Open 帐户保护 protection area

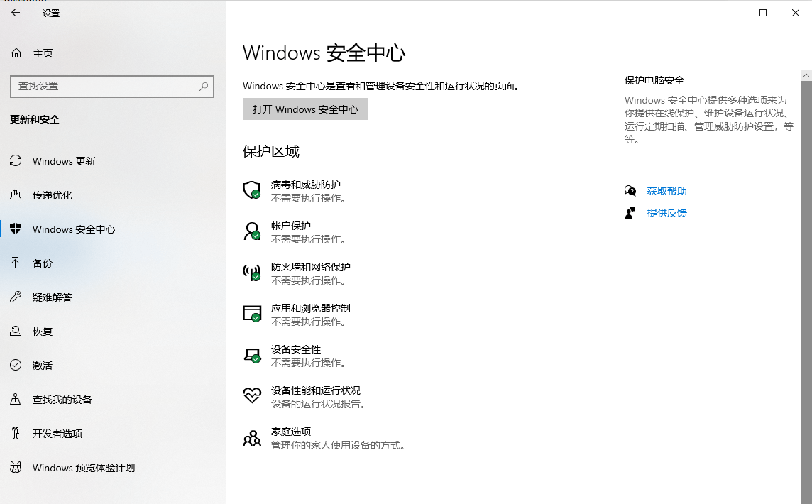pyautogui.click(x=295, y=232)
